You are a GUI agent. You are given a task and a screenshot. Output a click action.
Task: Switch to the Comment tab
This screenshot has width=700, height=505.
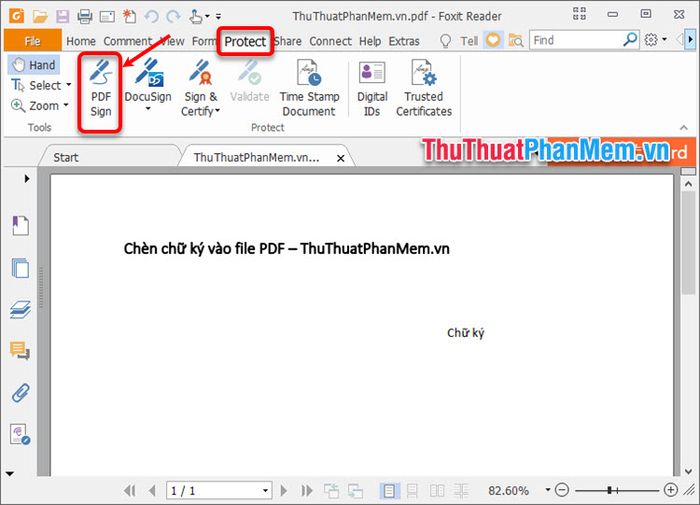point(128,41)
